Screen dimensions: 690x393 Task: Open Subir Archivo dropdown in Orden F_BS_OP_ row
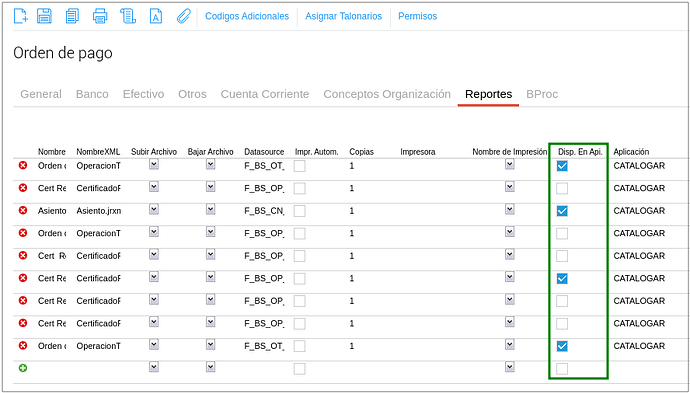pos(154,232)
